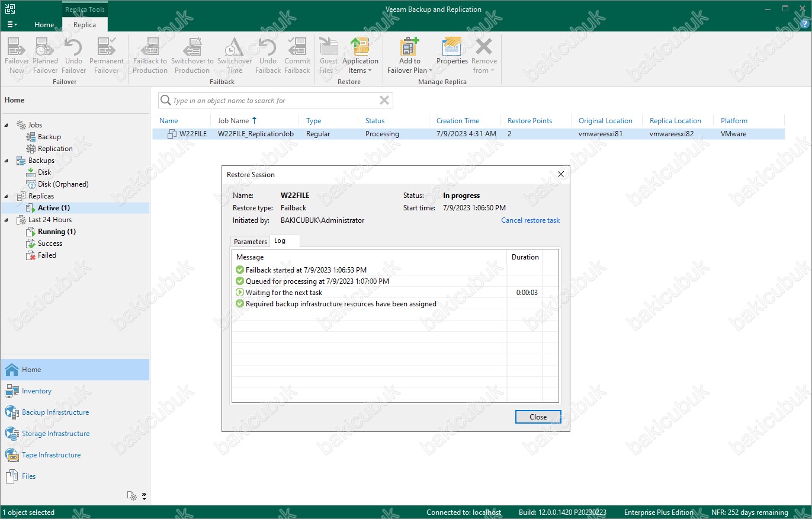Image resolution: width=812 pixels, height=519 pixels.
Task: Click the Duration column header in log
Action: pyautogui.click(x=525, y=257)
